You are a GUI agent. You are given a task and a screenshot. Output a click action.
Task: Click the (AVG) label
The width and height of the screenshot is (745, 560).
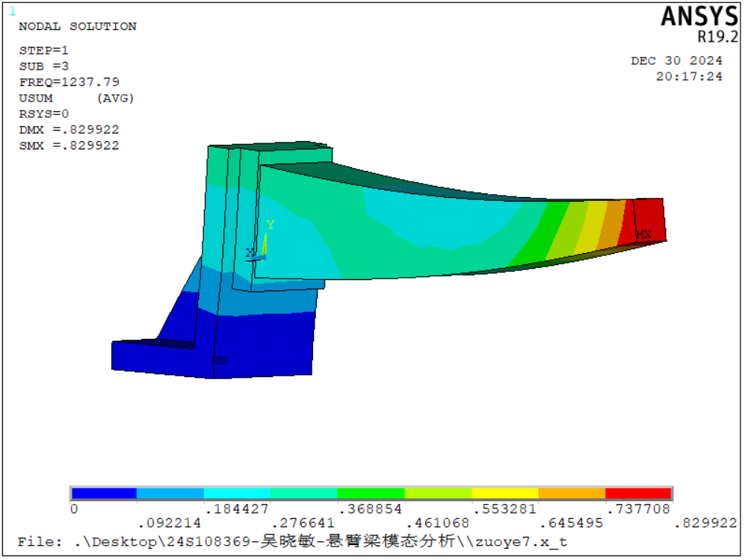116,99
